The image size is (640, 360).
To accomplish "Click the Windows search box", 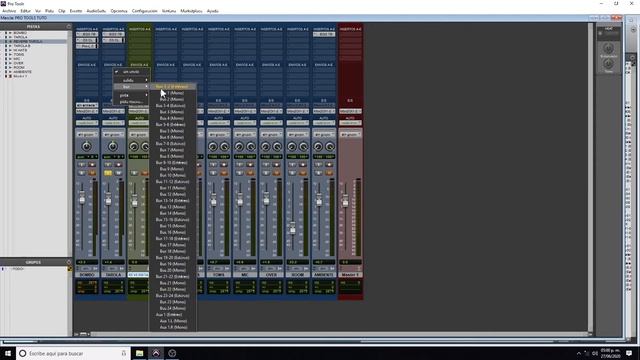I will 73,353.
